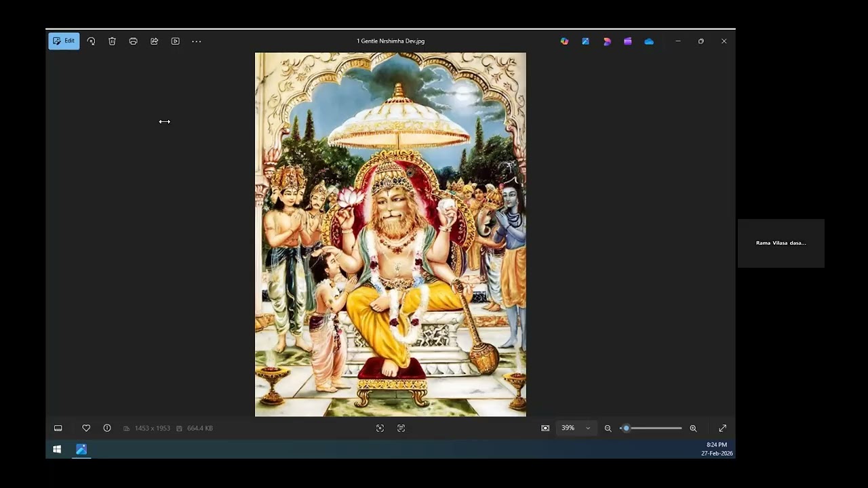Open the Copilot icon in the title bar

(x=564, y=41)
